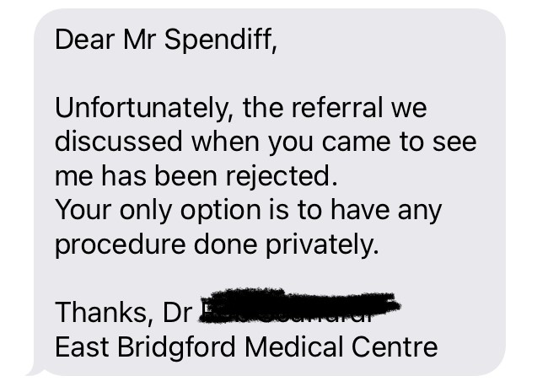The image size is (548, 392).
Task: Click the word 'done' in last sentence
Action: coord(225,244)
